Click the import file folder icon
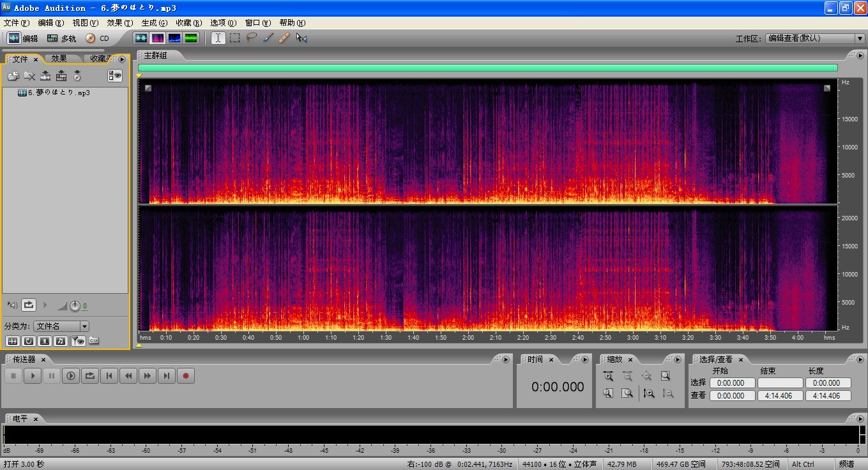 click(13, 76)
